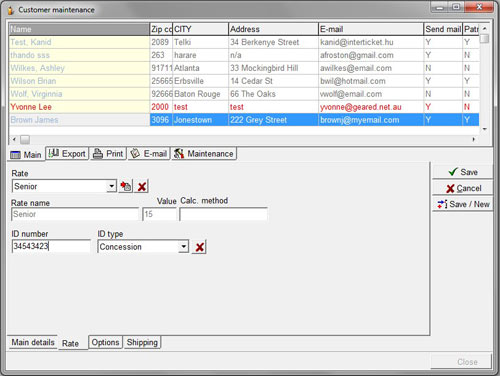Screen dimensions: 500x376
Task: Select the red row 'Yvonne Lee'
Action: [244, 107]
